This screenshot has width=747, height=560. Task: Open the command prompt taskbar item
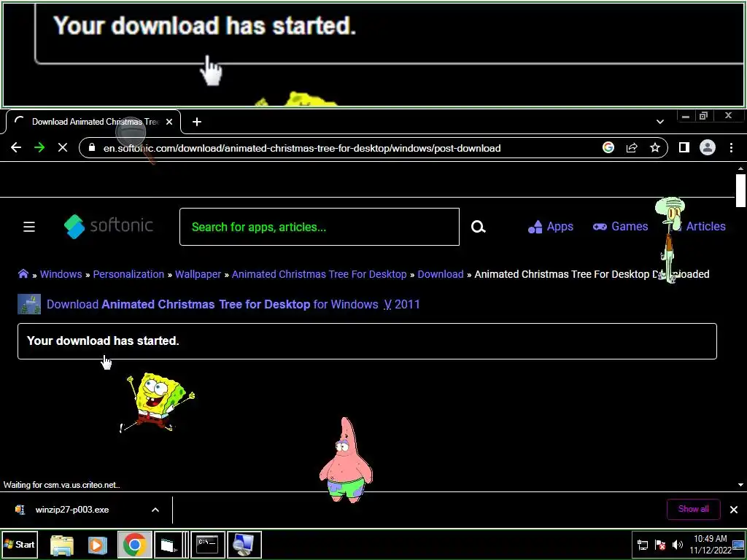(x=208, y=545)
